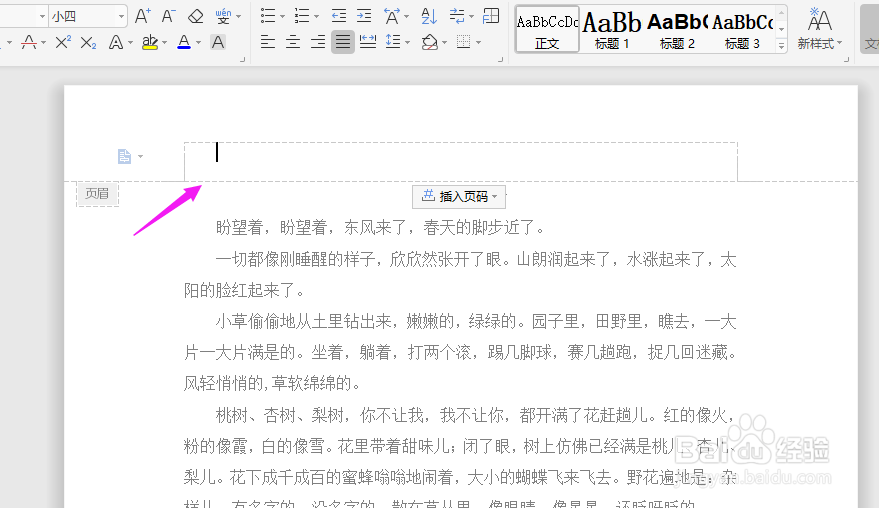Toggle character shading A icon
Image resolution: width=879 pixels, height=508 pixels.
(218, 42)
